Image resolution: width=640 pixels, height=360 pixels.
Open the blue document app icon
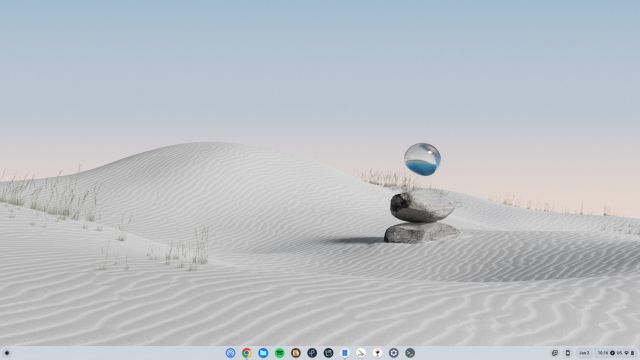pos(344,353)
